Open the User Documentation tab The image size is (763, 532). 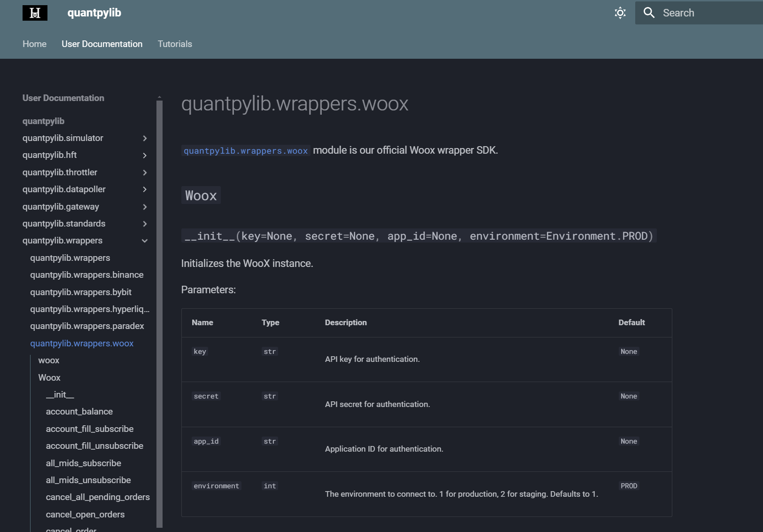click(102, 44)
